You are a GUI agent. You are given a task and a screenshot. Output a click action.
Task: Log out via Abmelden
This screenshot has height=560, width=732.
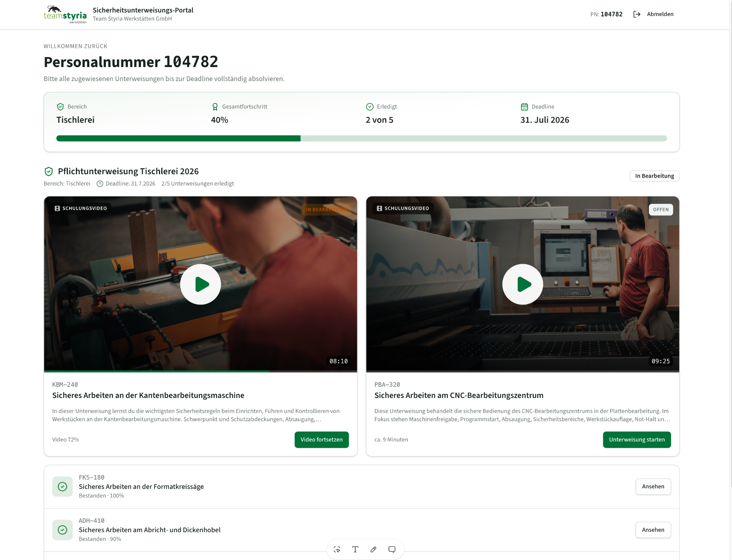[660, 14]
